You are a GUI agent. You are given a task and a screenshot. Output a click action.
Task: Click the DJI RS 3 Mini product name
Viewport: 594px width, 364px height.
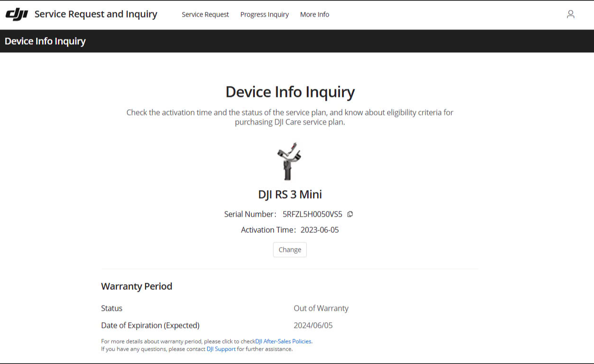pyautogui.click(x=290, y=194)
